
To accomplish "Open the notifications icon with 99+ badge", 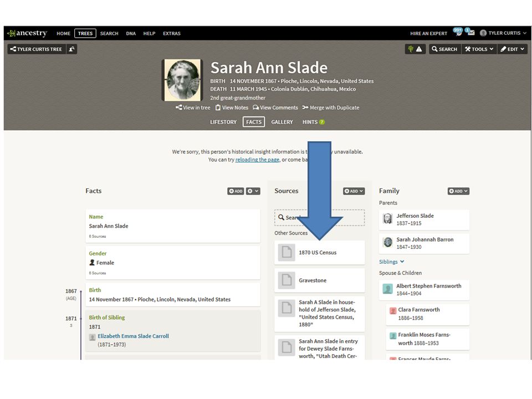I will point(458,32).
